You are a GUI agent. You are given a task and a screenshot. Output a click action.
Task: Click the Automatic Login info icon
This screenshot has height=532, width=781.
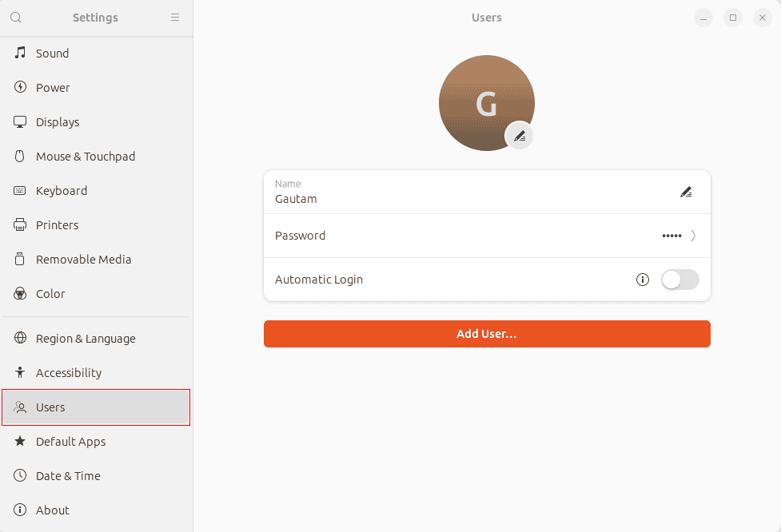tap(643, 280)
